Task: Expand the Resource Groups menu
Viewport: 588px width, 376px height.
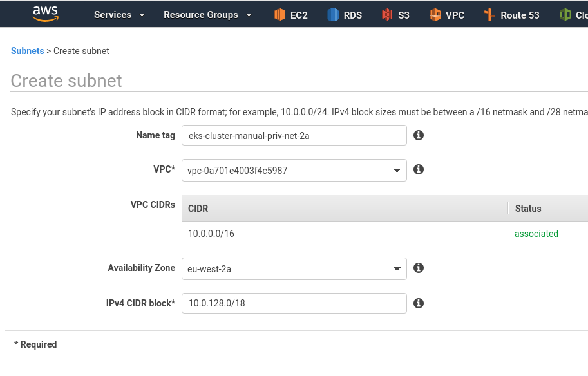Action: point(207,15)
